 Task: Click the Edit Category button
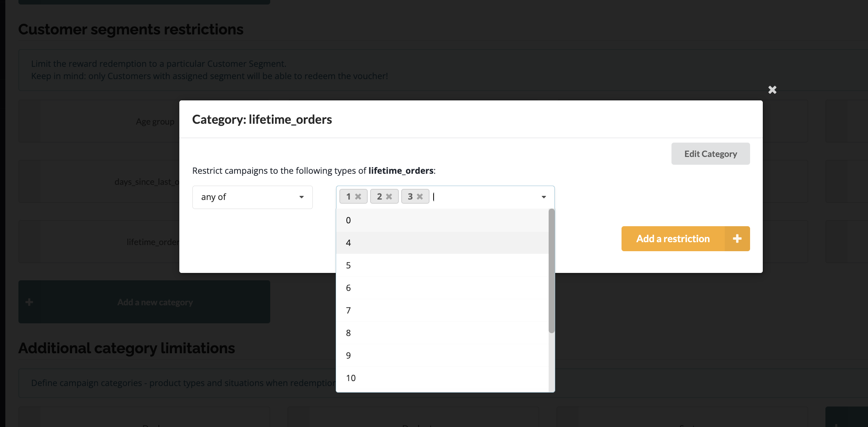[711, 154]
